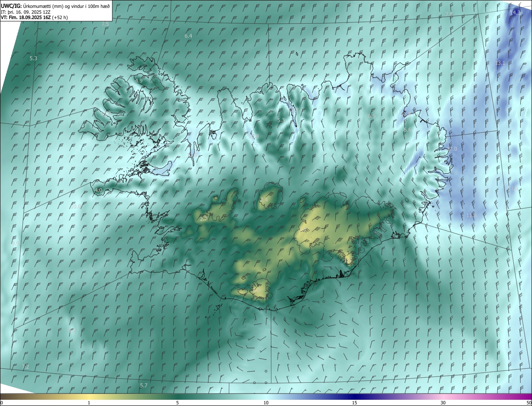Click the 4.9 value in the Westfjords

tap(139, 81)
